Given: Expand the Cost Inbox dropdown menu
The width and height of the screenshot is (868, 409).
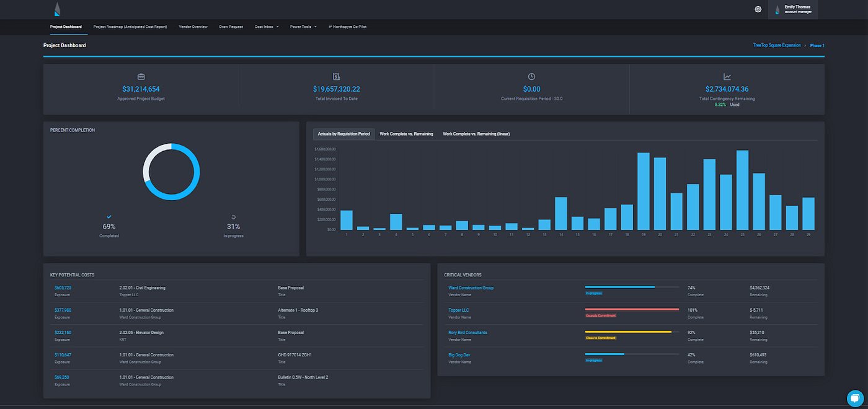Looking at the screenshot, I should [267, 27].
